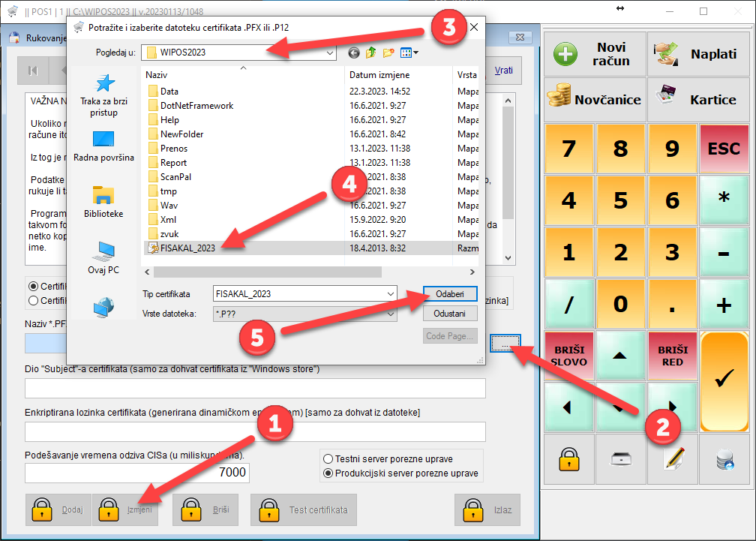Select Testni server porezne uprave option
Viewport: 756px width, 541px height.
[328, 459]
